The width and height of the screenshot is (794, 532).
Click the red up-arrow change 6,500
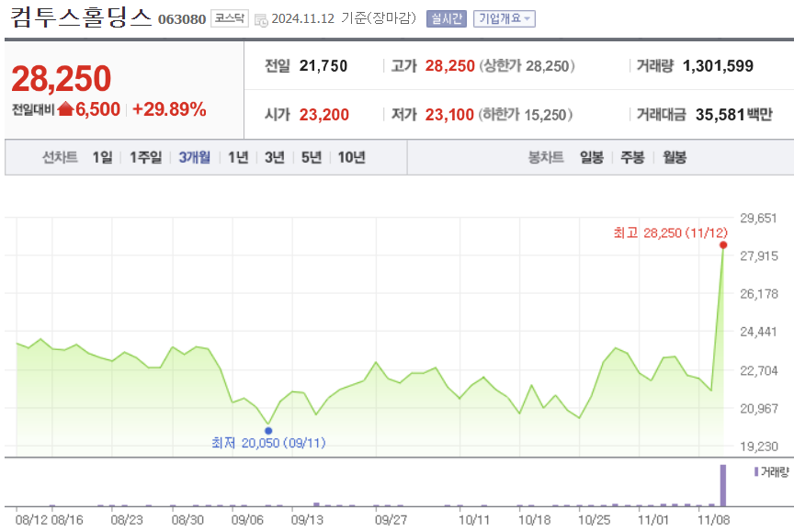click(89, 109)
